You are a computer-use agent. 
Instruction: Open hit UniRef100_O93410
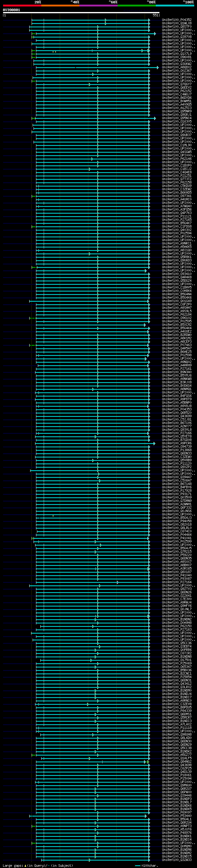[177, 274]
